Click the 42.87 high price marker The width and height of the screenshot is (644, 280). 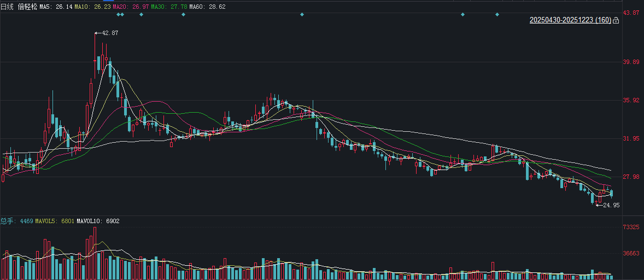click(x=109, y=33)
